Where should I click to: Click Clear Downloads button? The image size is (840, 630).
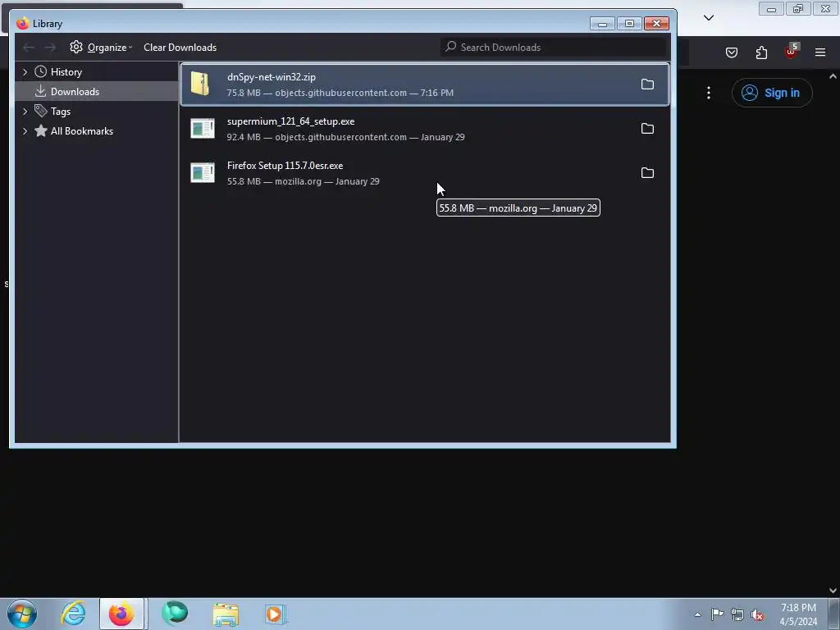[180, 47]
